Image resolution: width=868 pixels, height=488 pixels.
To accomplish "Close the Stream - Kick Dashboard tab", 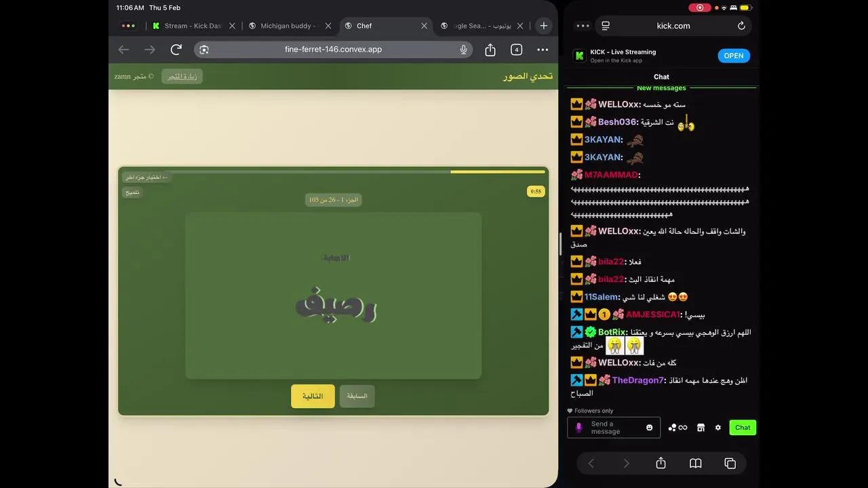I will [232, 26].
